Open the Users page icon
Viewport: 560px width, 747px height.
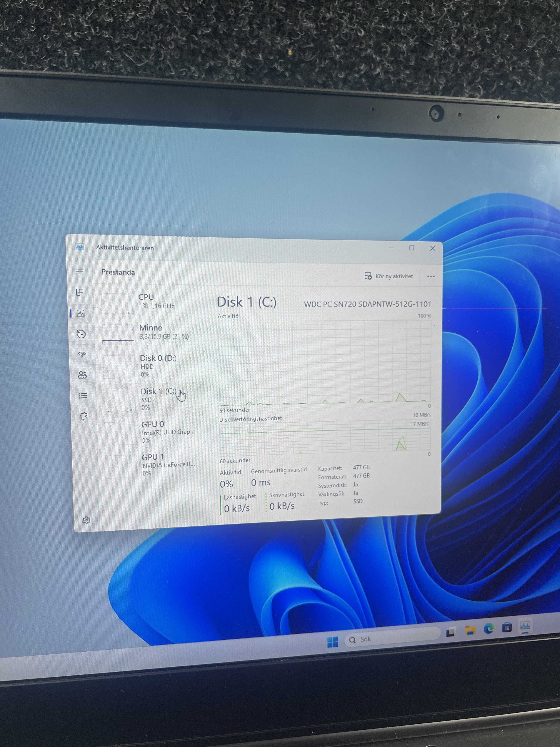pos(82,375)
